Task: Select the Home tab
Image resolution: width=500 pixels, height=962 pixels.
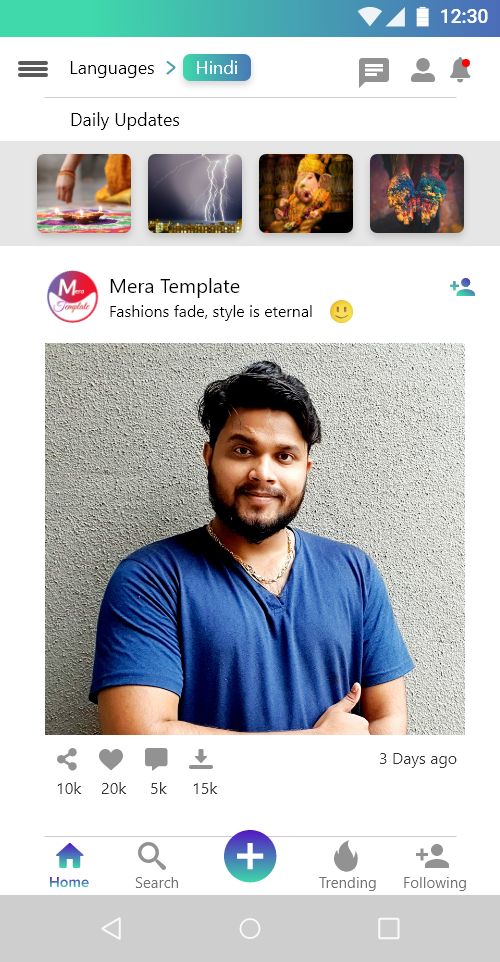Action: click(69, 866)
